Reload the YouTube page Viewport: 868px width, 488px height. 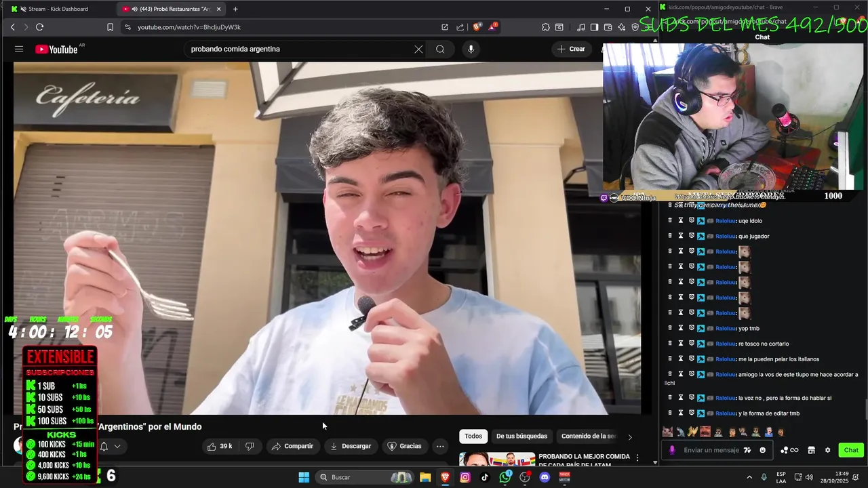[x=39, y=27]
